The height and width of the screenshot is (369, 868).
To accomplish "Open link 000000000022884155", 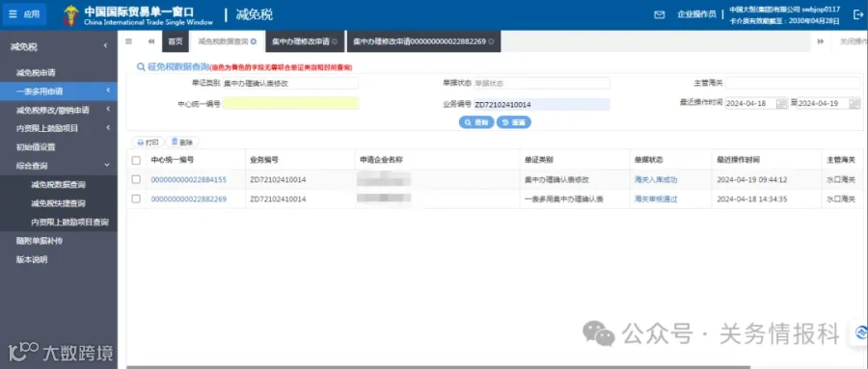I will click(x=189, y=180).
